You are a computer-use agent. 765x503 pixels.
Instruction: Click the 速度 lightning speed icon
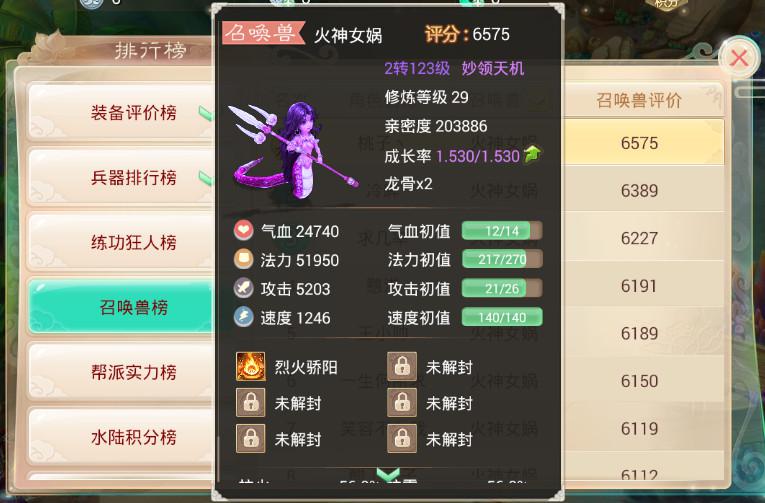[243, 317]
